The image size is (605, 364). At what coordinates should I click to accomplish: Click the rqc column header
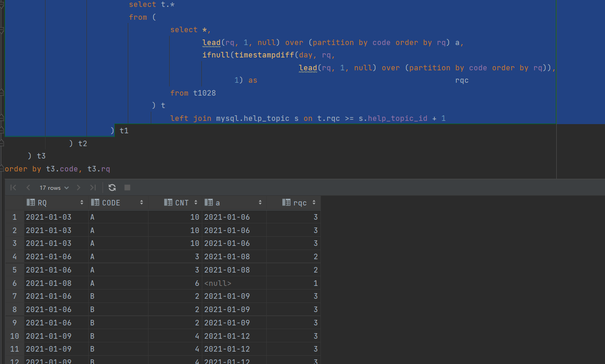click(293, 203)
